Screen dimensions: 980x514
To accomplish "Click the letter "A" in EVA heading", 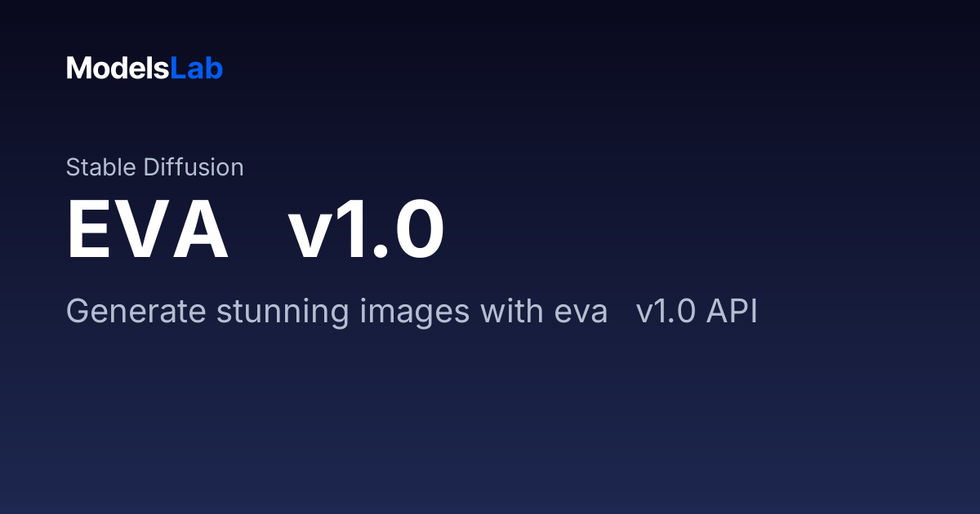I will coord(199,231).
